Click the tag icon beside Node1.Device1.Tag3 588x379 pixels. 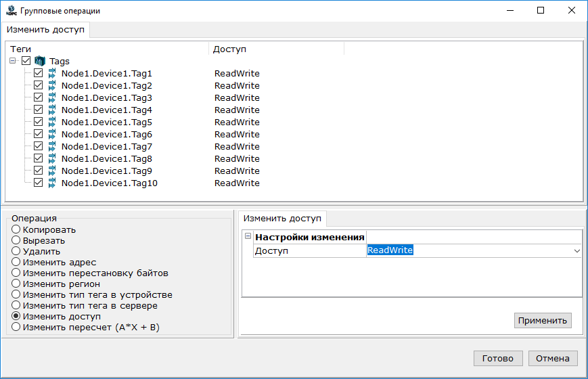coord(52,97)
